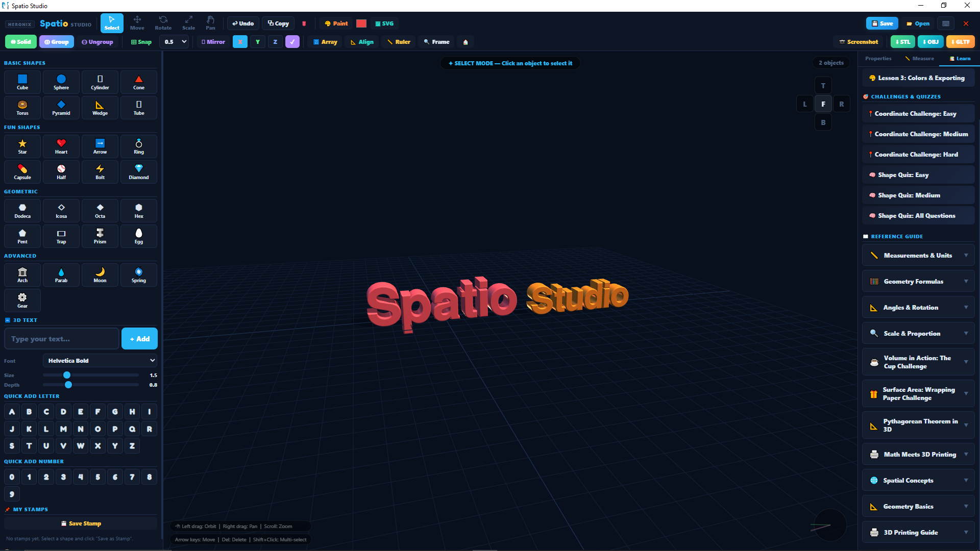Activate the Pan tool
The height and width of the screenshot is (551, 980).
[210, 23]
